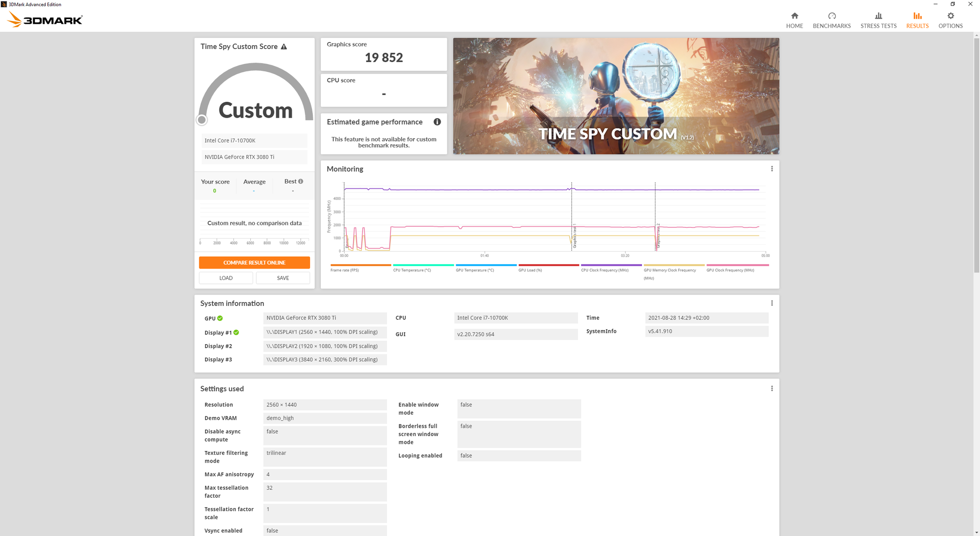Click Compare Result Online button
This screenshot has height=536, width=980.
click(254, 262)
